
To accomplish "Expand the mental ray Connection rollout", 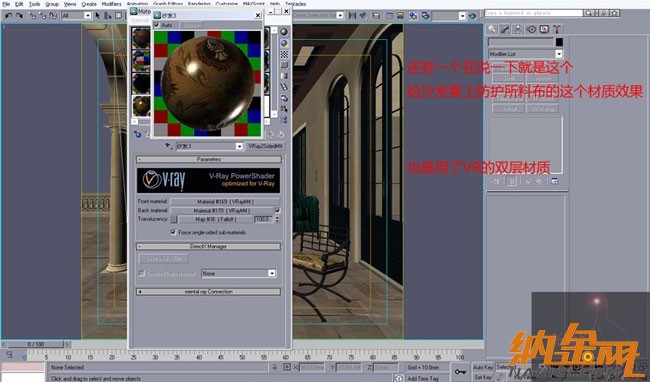I will 209,292.
